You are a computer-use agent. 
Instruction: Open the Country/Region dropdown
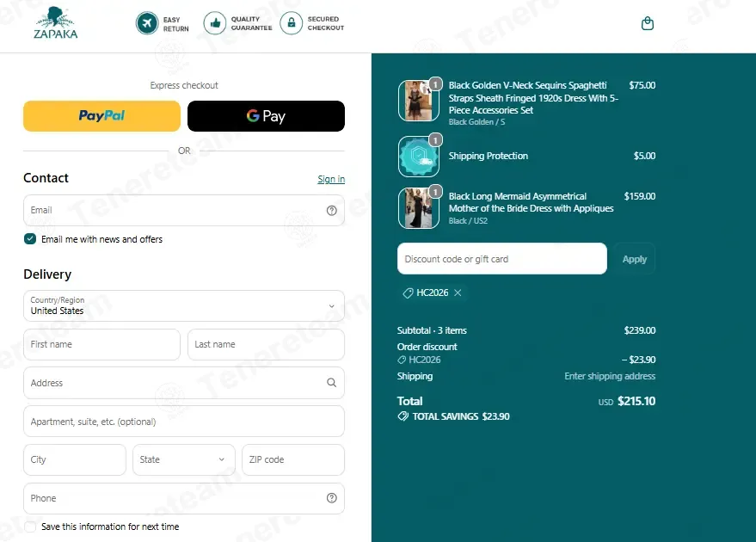tap(184, 305)
